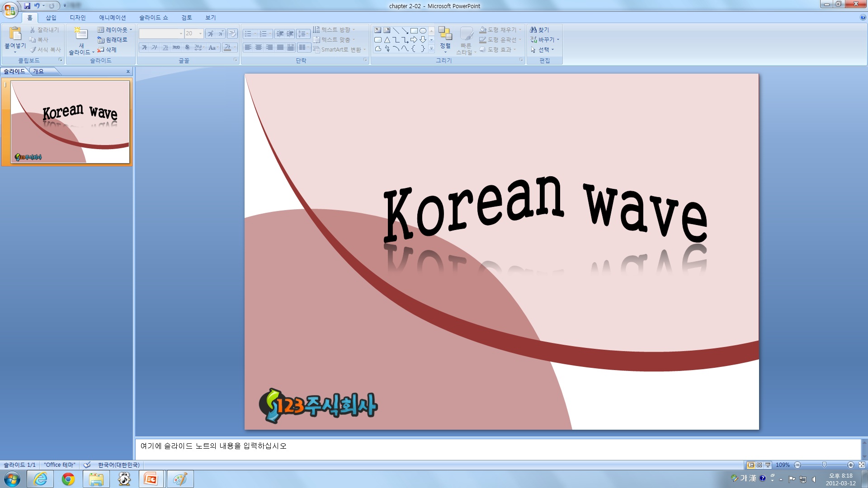Click into the slide notes field

(497, 449)
